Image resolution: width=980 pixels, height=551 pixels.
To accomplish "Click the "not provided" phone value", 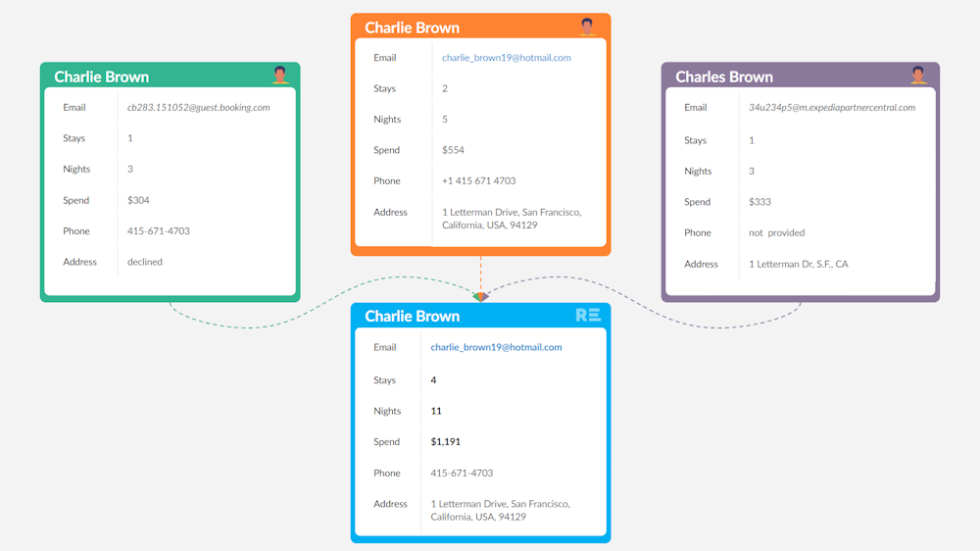I will click(776, 233).
